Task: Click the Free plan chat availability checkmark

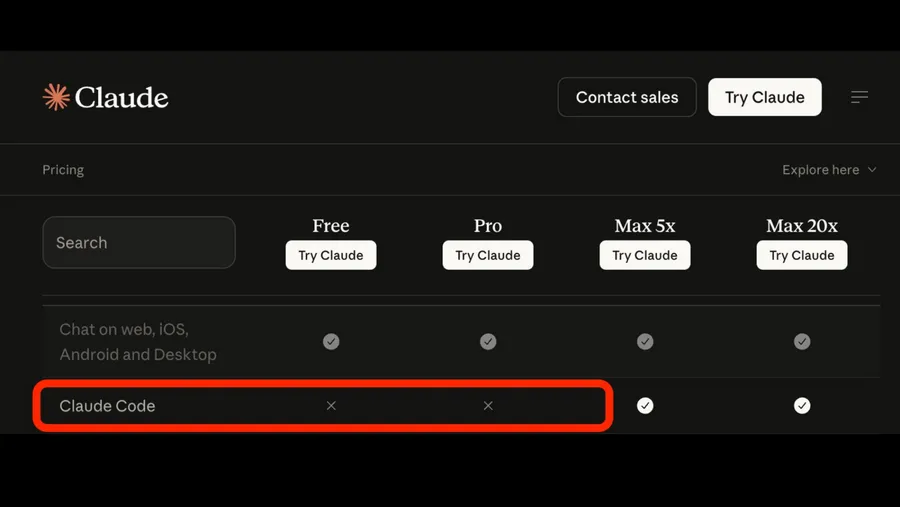Action: [x=331, y=342]
